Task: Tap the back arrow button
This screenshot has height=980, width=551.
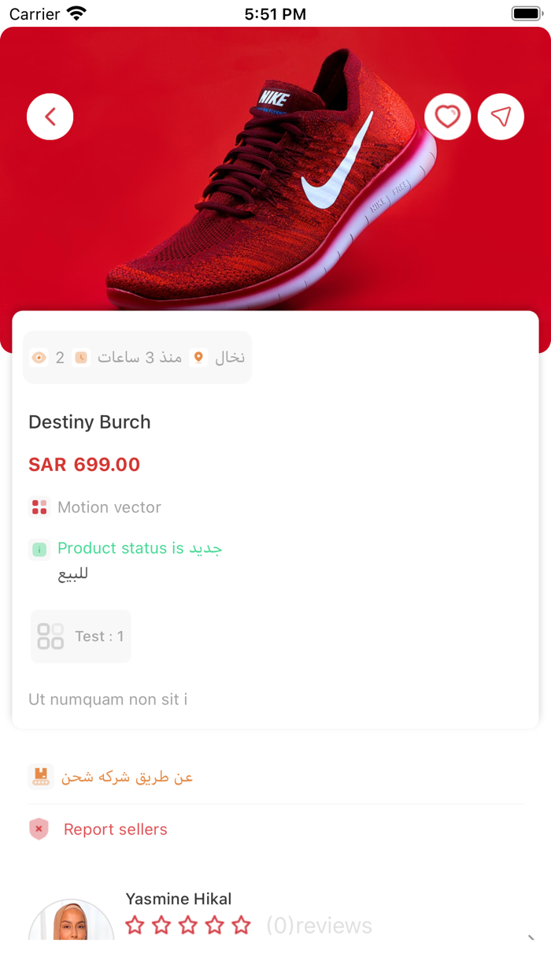Action: (50, 117)
